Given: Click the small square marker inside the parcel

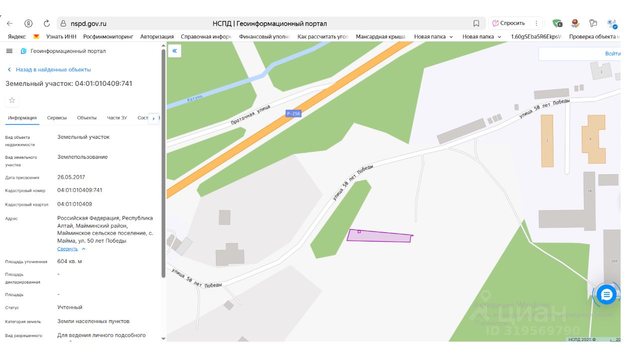Looking at the screenshot, I should click(x=359, y=232).
